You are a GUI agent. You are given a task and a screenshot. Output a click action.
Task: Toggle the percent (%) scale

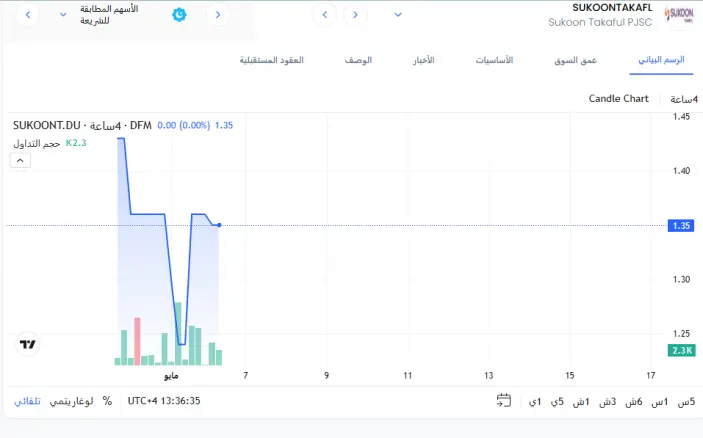coord(107,401)
